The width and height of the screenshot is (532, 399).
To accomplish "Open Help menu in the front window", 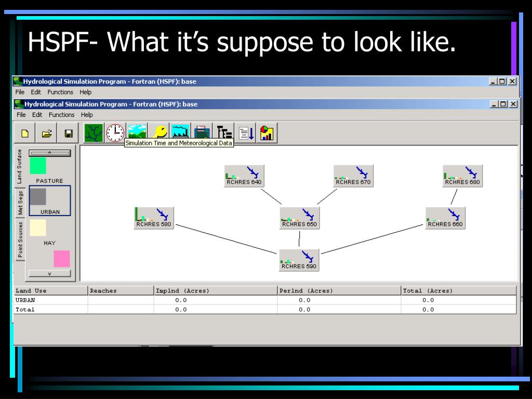I will (x=87, y=115).
